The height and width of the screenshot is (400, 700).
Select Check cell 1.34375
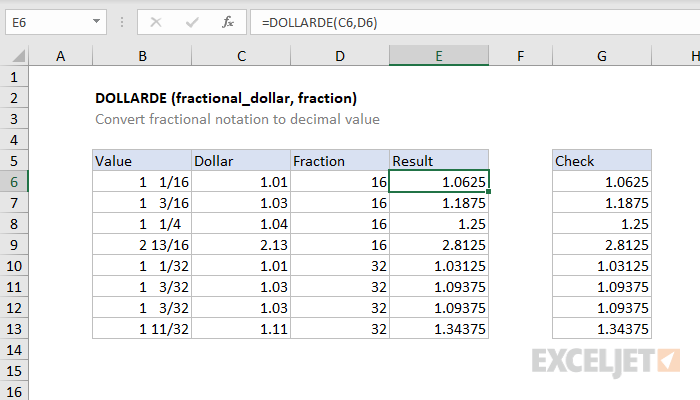[x=601, y=329]
